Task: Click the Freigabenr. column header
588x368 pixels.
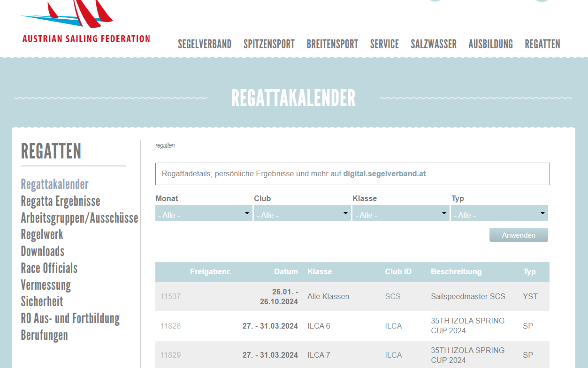Action: coord(211,271)
